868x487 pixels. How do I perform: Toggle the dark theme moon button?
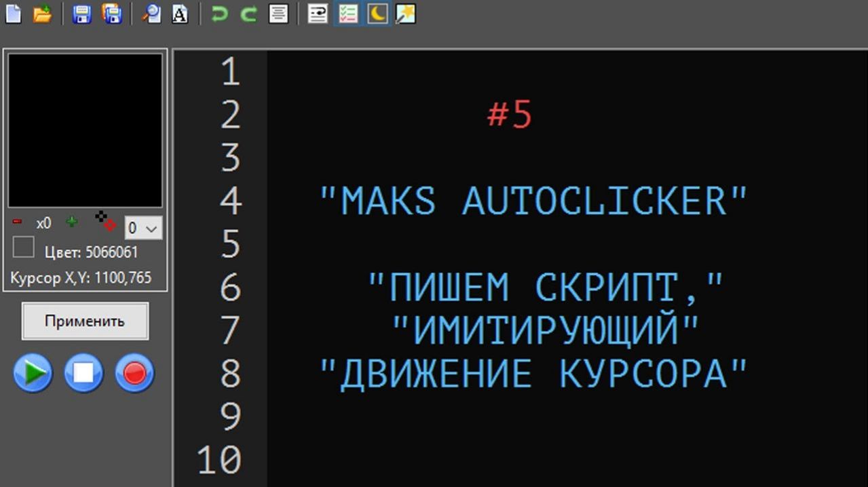pyautogui.click(x=377, y=14)
